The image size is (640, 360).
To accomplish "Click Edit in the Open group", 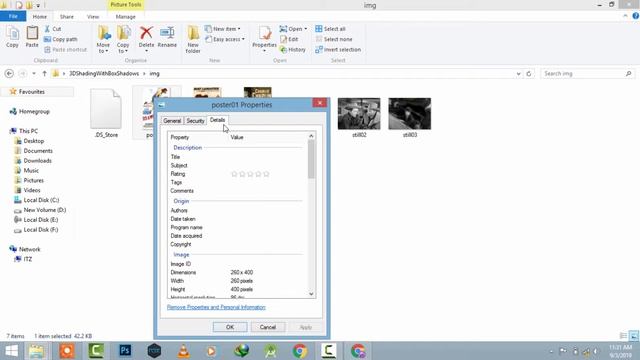I will coord(289,39).
